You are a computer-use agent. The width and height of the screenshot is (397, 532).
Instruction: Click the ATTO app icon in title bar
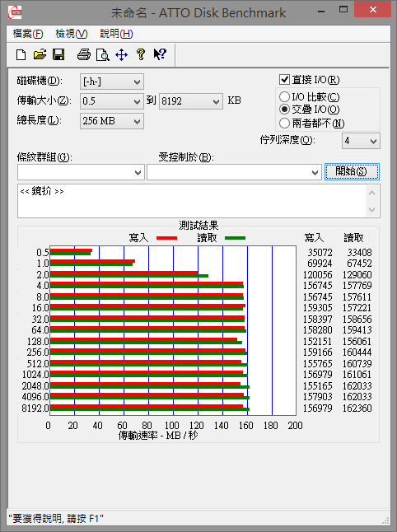[x=15, y=12]
